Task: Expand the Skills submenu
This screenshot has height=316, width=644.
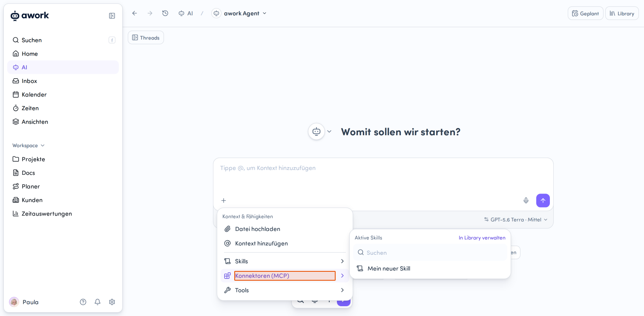Action: coord(285,261)
